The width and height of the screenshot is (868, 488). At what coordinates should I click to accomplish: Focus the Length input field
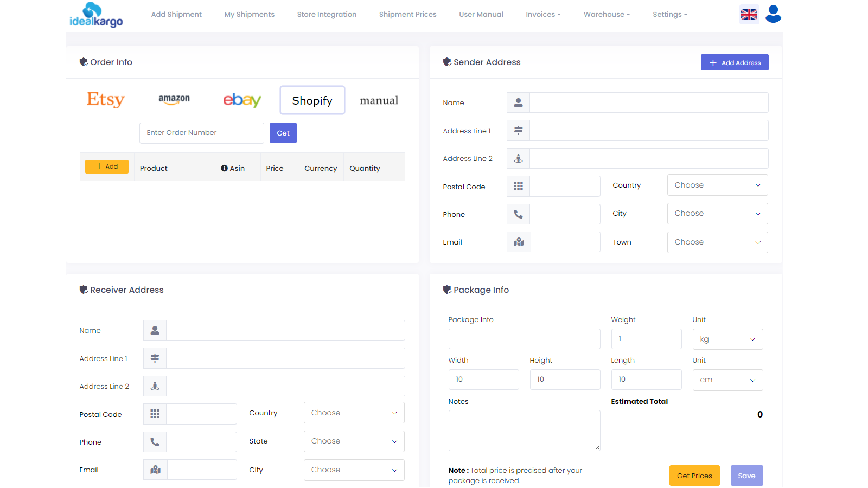click(646, 380)
